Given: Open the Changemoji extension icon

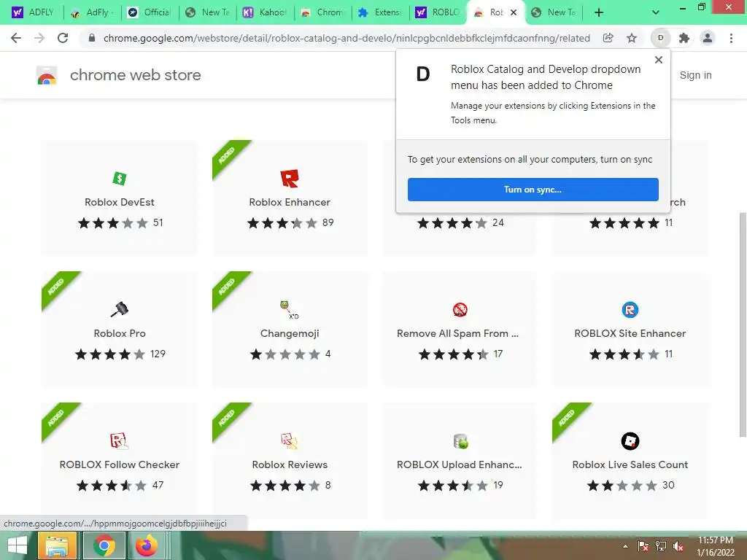Looking at the screenshot, I should click(x=289, y=309).
